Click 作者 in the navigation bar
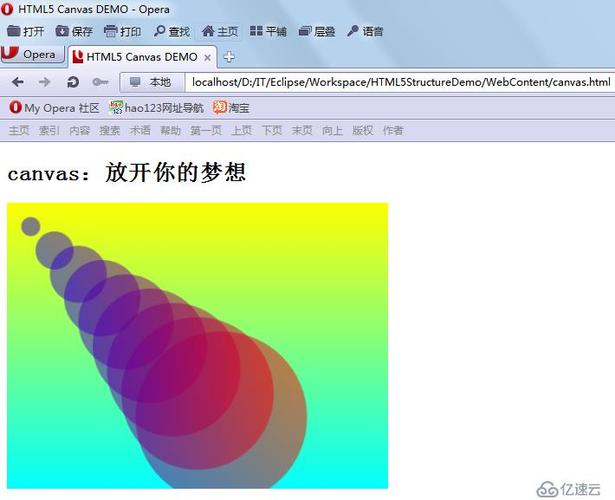Screen dimensions: 615x500 pyautogui.click(x=393, y=130)
